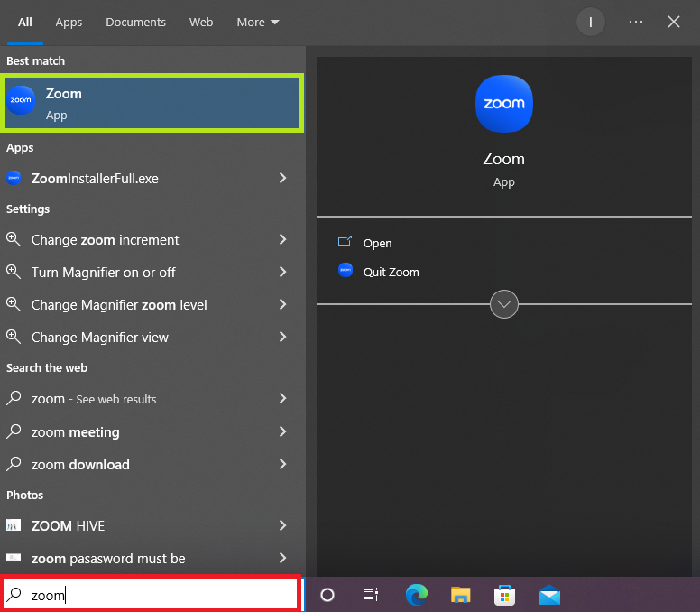Expand zoom pasasword must be arrow
The image size is (700, 612).
point(282,558)
